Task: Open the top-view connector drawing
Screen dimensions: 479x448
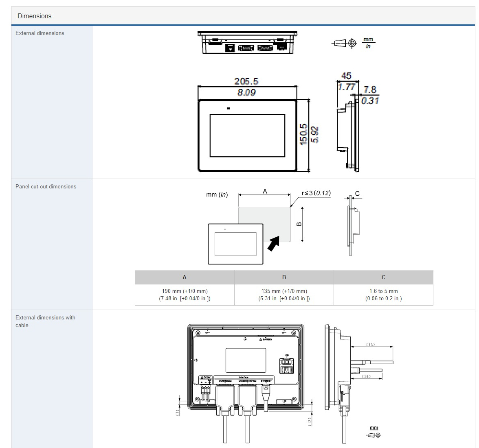Action: 247,43
